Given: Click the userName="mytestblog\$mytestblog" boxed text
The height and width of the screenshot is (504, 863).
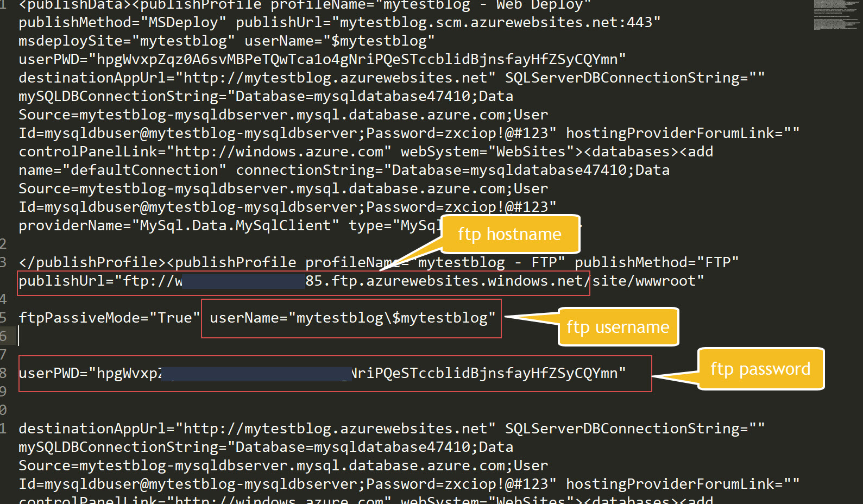Looking at the screenshot, I should pyautogui.click(x=352, y=318).
